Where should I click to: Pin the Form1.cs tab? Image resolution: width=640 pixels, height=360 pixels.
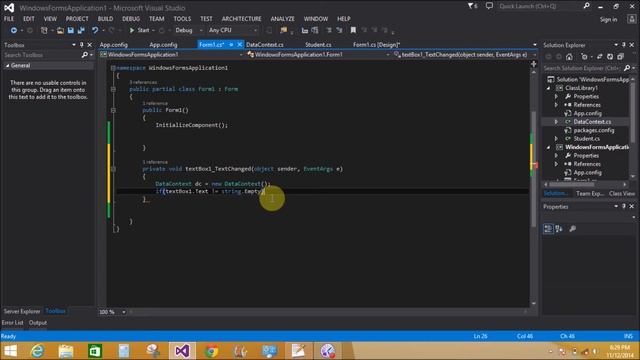(231, 45)
